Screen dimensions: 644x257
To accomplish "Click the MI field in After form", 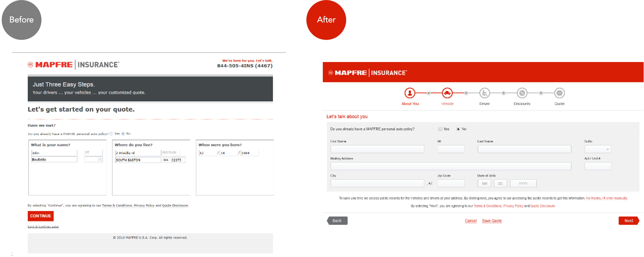I will 451,149.
